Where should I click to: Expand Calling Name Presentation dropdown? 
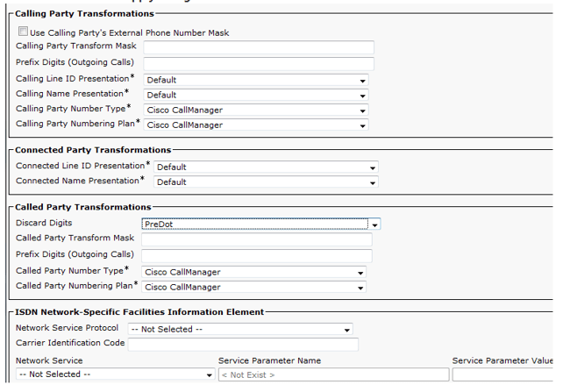tap(256, 95)
